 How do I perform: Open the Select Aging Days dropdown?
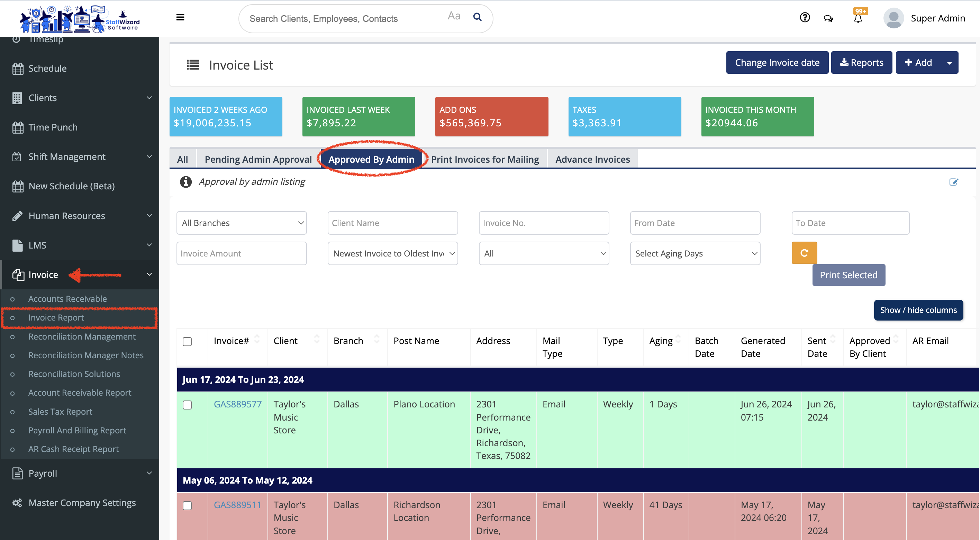(695, 253)
